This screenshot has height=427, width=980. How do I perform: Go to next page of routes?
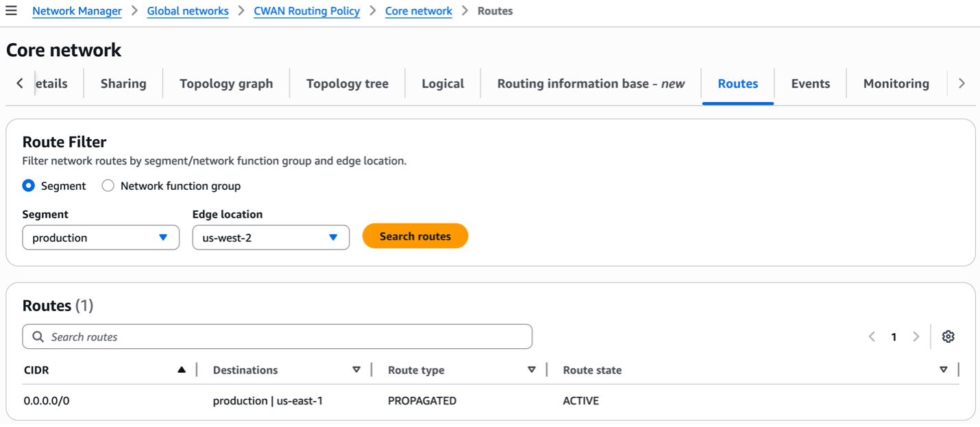tap(916, 337)
